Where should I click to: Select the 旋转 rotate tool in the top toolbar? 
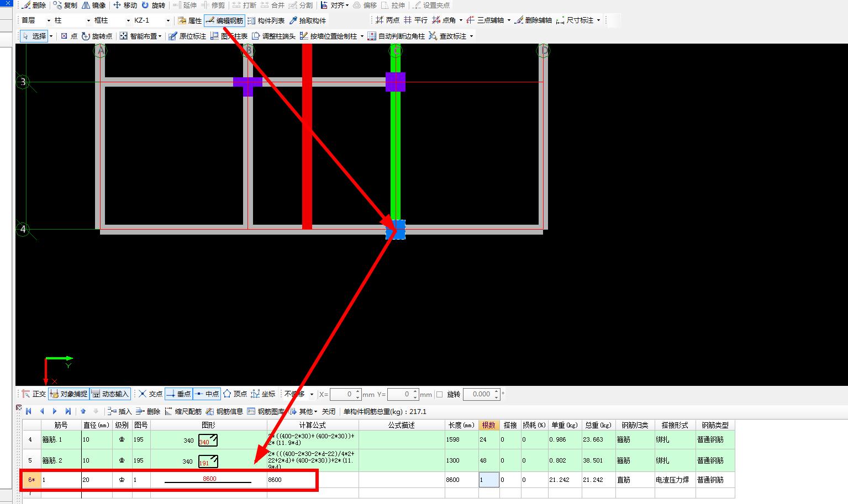153,5
